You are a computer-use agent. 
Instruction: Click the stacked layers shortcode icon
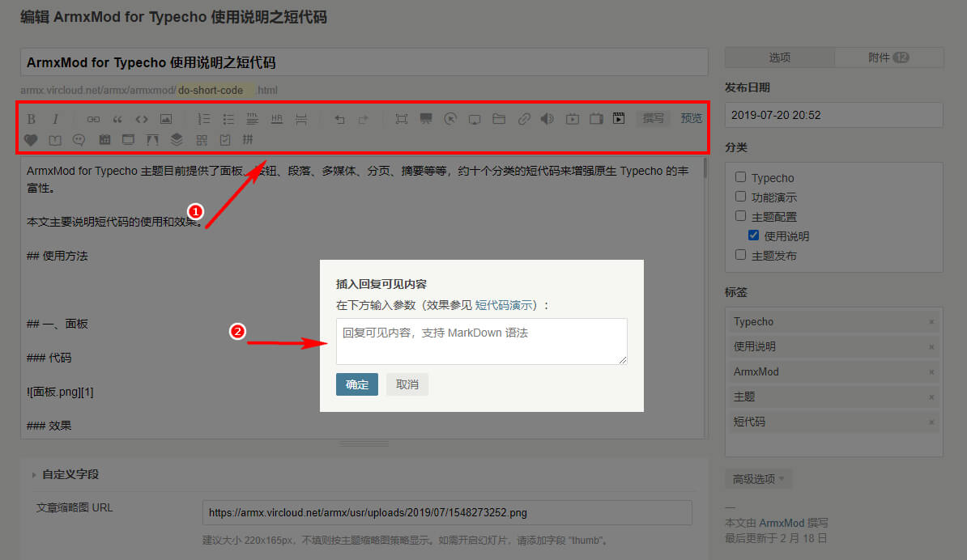[177, 140]
